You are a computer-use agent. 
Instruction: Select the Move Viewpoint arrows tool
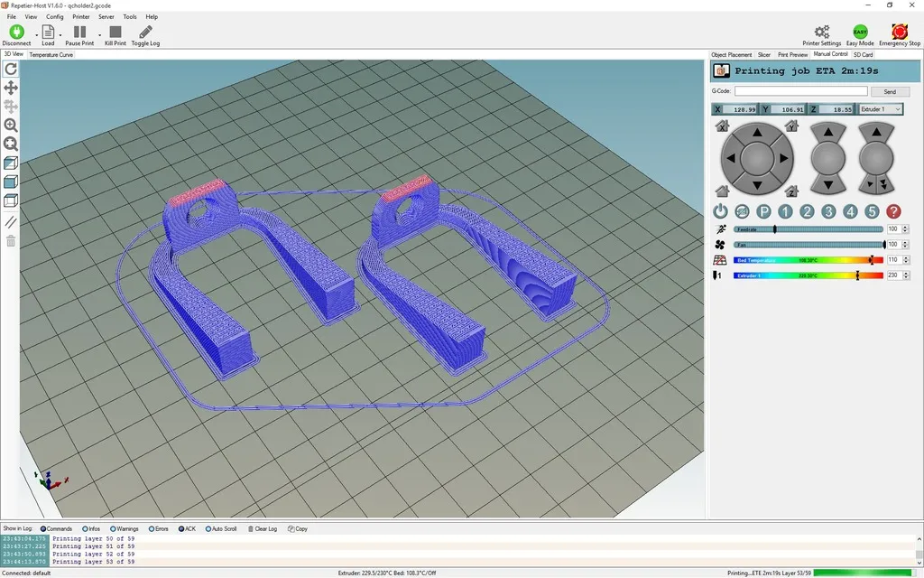point(11,88)
